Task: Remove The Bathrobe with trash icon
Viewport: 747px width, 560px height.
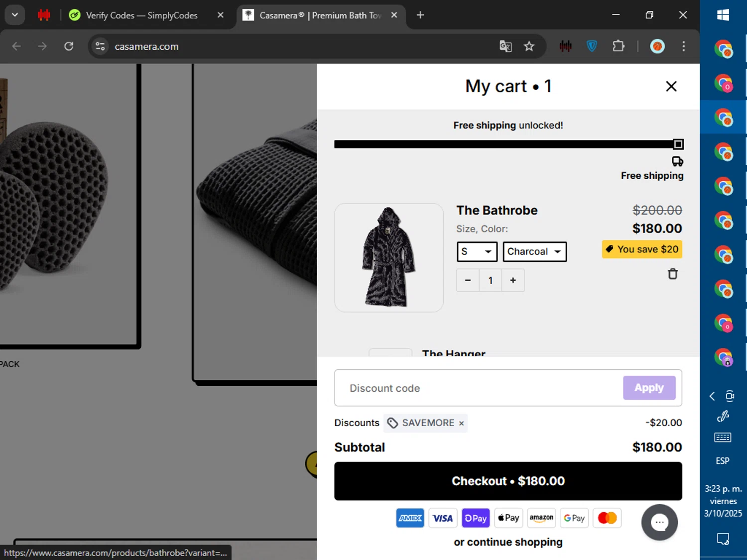Action: tap(672, 274)
